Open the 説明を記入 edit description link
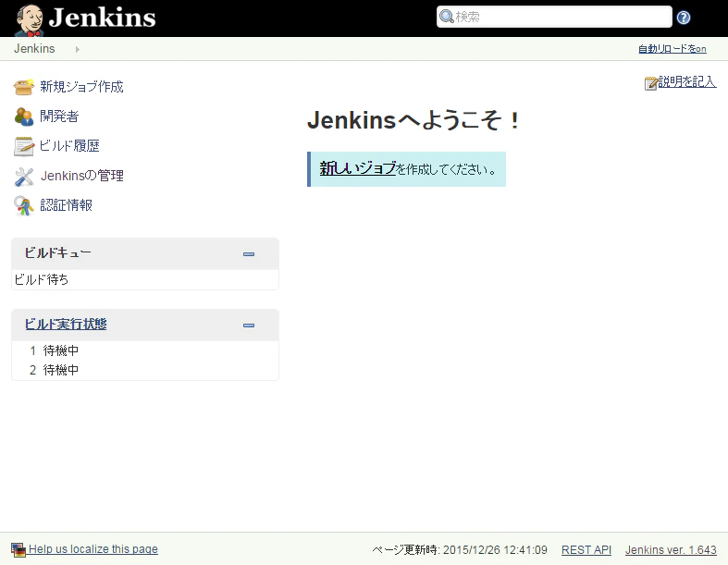This screenshot has width=728, height=565. (687, 81)
